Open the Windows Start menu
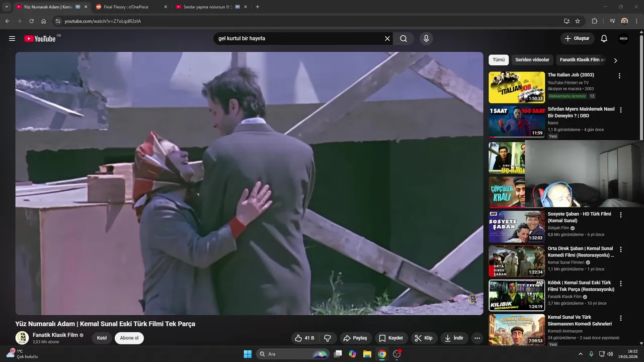 tap(248, 354)
